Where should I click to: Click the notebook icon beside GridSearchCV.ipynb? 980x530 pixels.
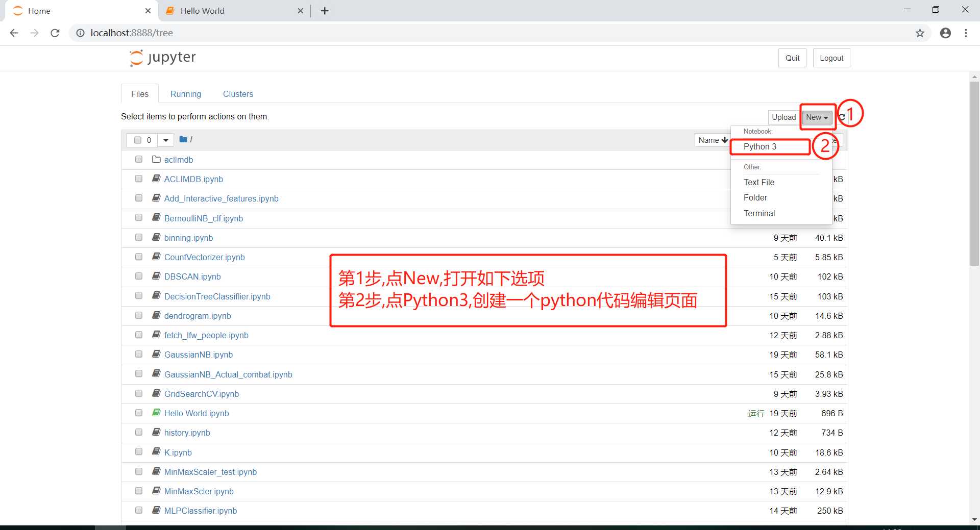[x=156, y=393]
